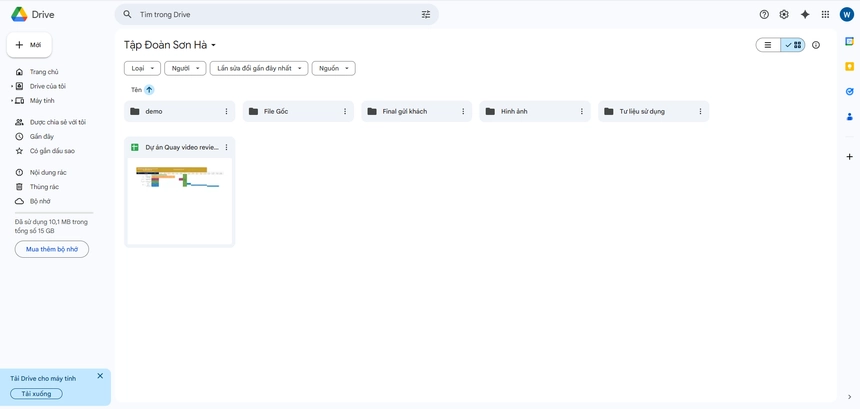Open Google Tasks in side panel
The width and height of the screenshot is (860, 409).
(849, 91)
